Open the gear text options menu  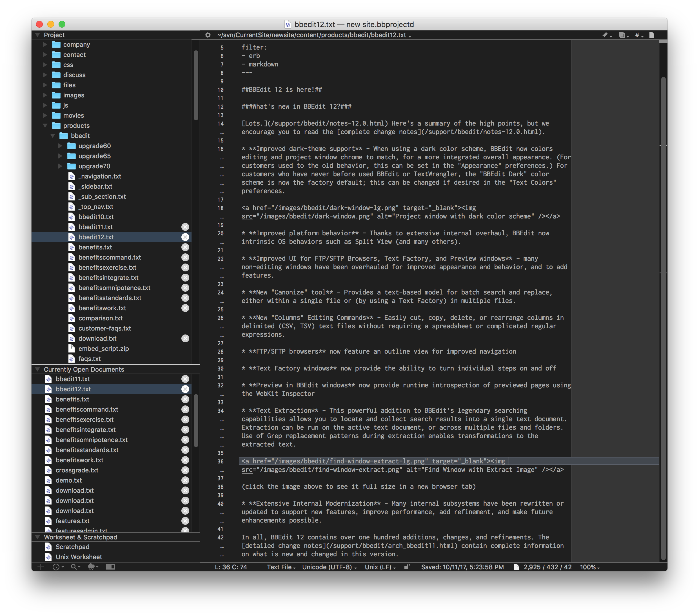click(208, 35)
